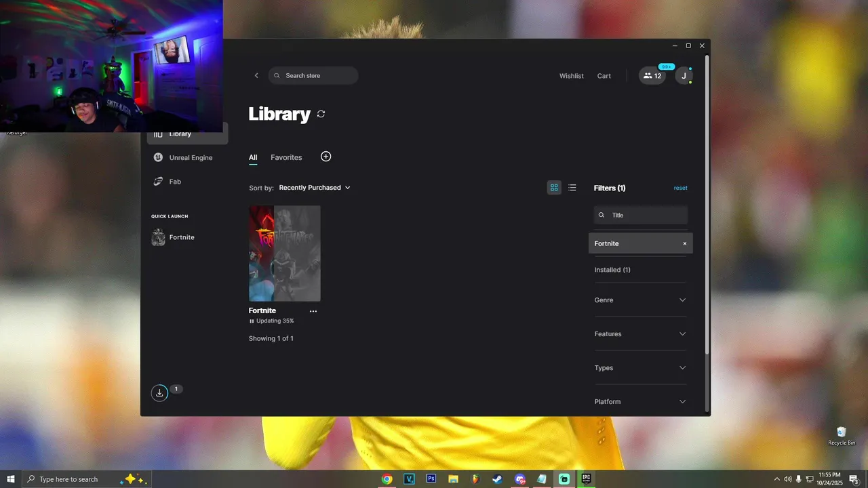Remove the Fortnite filter tag
The image size is (868, 488).
(684, 243)
